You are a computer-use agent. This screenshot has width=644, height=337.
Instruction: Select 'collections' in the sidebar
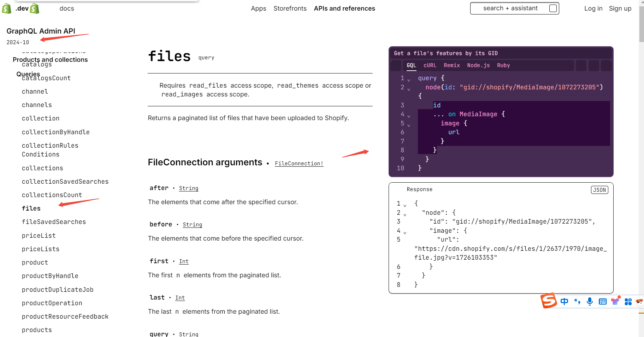point(42,168)
